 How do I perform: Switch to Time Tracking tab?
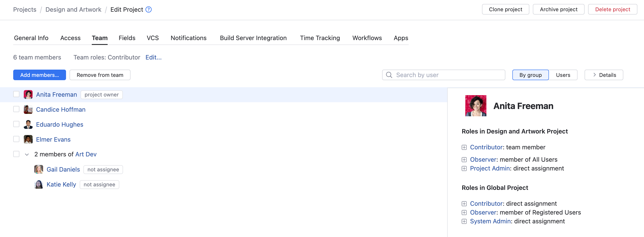(320, 38)
